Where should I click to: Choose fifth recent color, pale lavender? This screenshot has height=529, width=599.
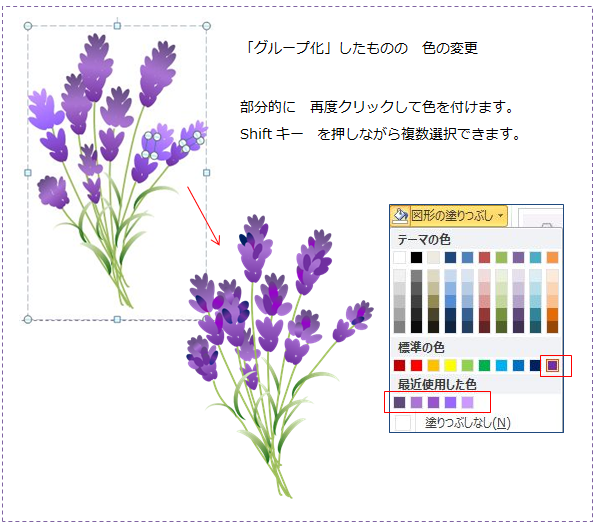[x=467, y=402]
